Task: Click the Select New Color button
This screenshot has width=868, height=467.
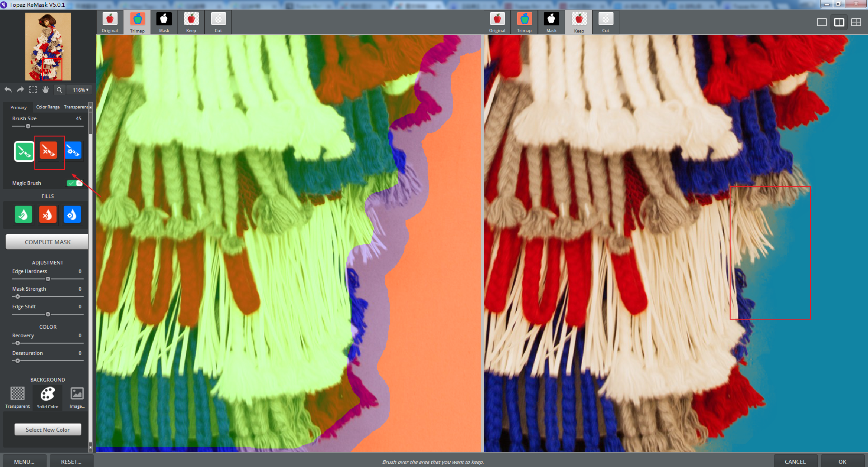Action: coord(47,429)
